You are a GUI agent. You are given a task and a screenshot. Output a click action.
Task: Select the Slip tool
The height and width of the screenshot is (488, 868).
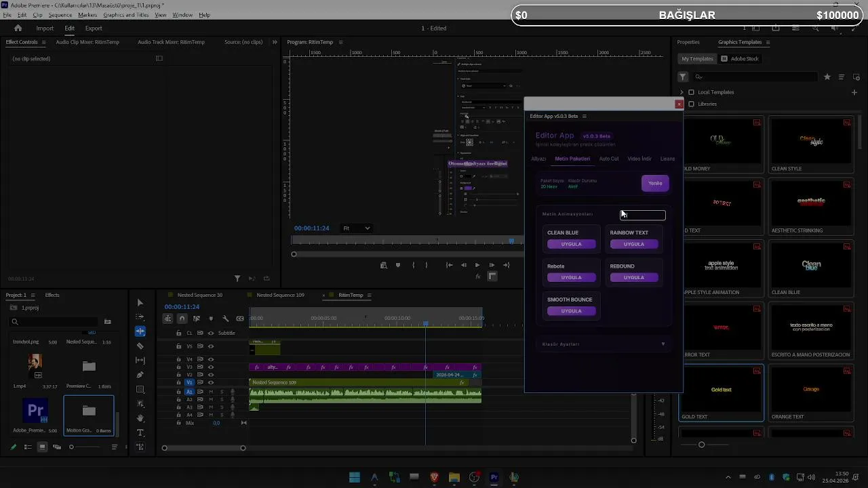pyautogui.click(x=140, y=360)
